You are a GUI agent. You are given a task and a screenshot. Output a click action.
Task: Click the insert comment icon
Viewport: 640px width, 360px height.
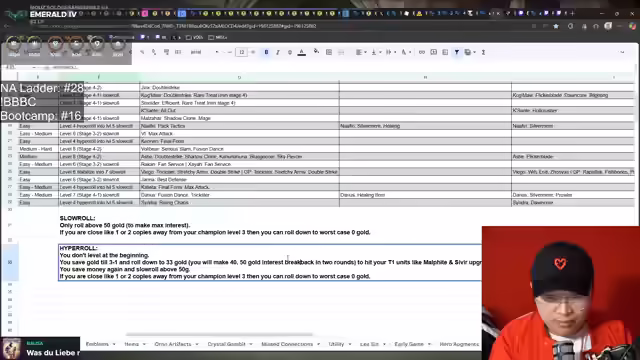coord(433,52)
